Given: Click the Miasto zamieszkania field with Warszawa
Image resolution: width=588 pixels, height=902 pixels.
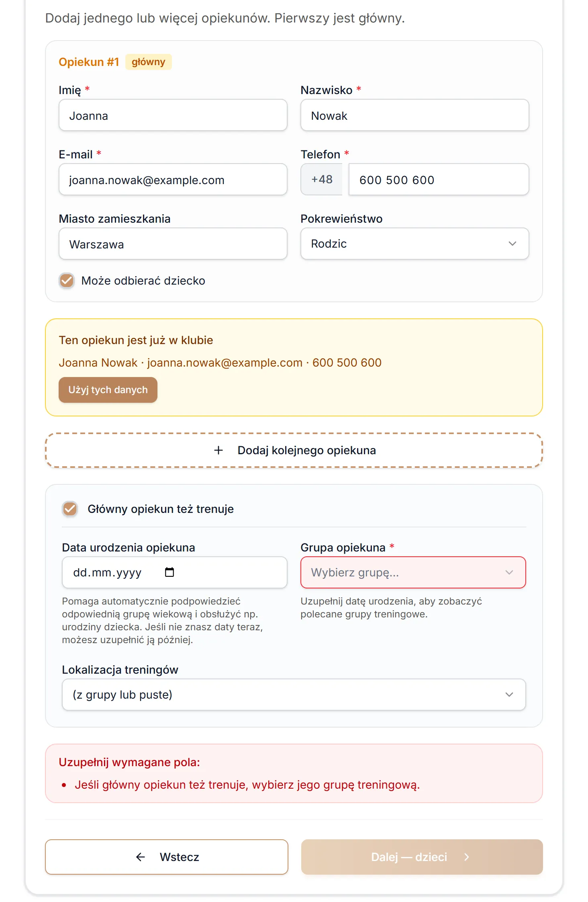Looking at the screenshot, I should point(173,244).
